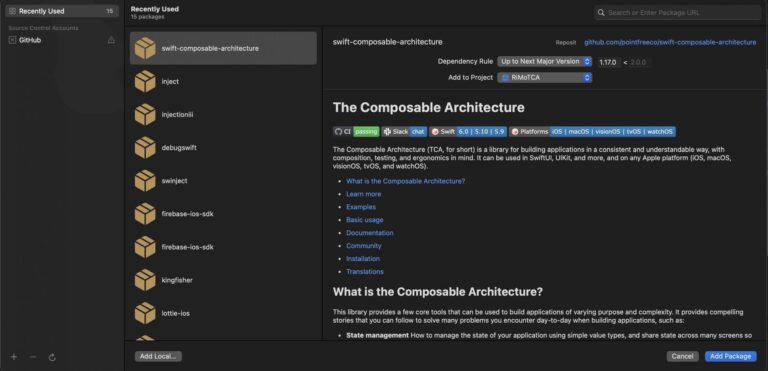This screenshot has height=371, width=768.
Task: Select the kingfisher package box icon
Action: point(145,280)
